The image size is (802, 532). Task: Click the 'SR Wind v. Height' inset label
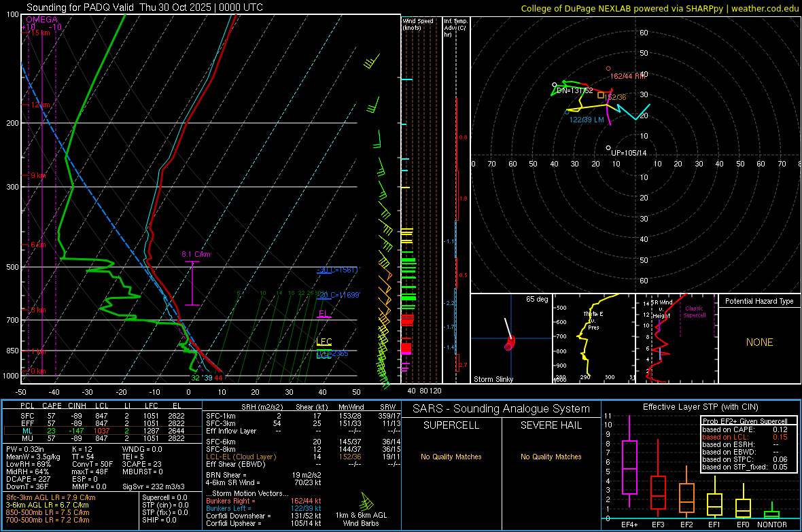[x=661, y=309]
